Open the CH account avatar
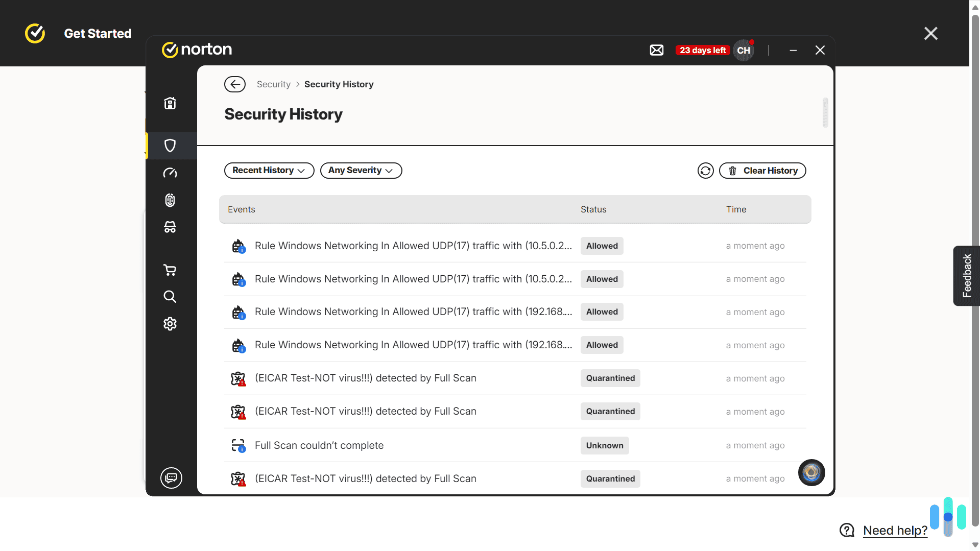Viewport: 980px width, 551px height. 744,50
